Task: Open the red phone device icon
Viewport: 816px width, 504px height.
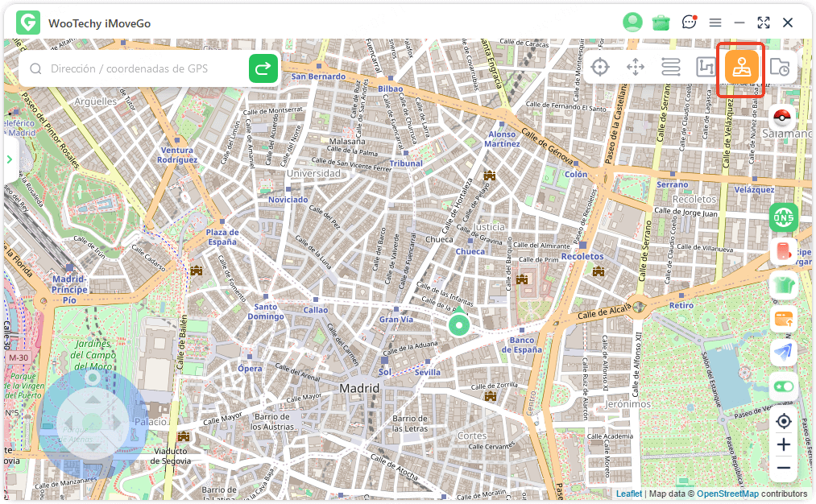Action: 783,251
